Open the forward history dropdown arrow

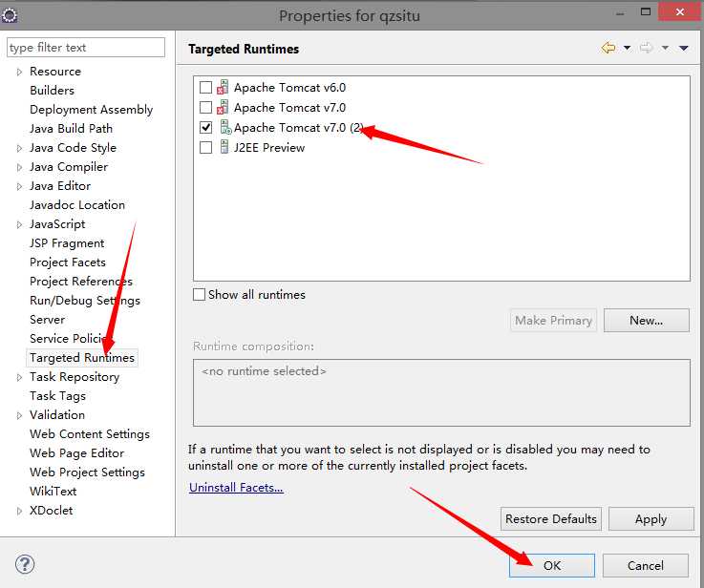click(665, 48)
